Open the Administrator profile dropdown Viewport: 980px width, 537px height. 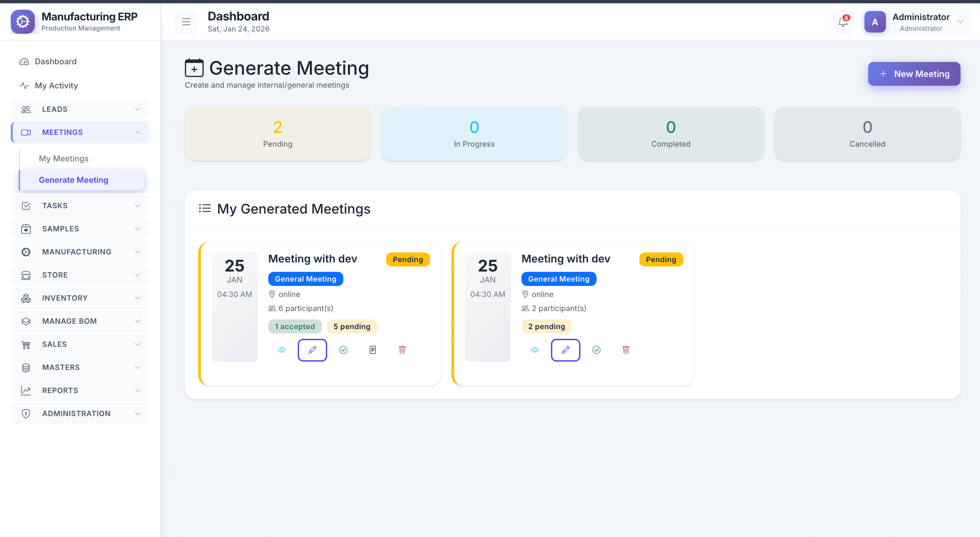pos(917,22)
